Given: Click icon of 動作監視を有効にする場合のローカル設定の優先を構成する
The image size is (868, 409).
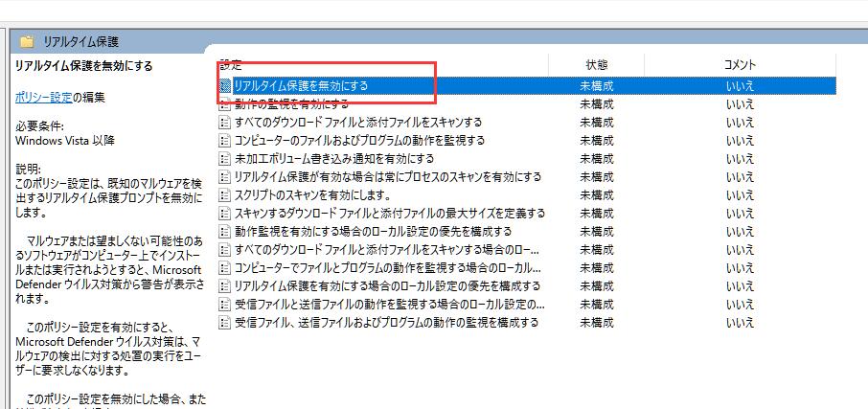Looking at the screenshot, I should tap(225, 232).
